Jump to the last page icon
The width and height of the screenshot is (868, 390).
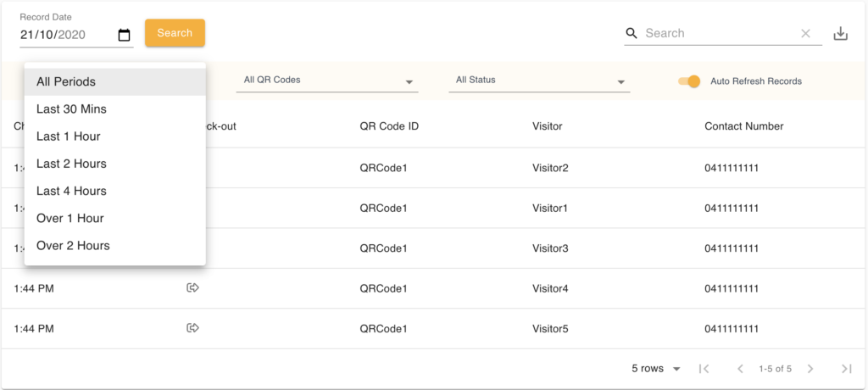tap(846, 369)
